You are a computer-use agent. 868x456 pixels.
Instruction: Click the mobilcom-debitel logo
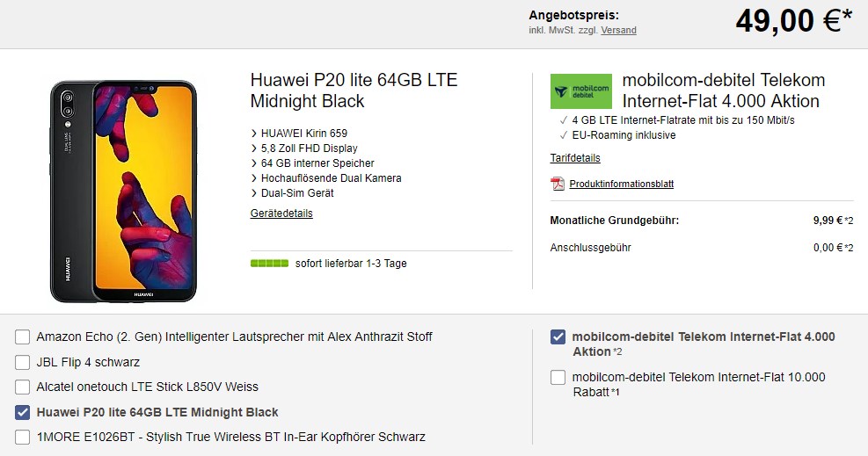coord(580,90)
